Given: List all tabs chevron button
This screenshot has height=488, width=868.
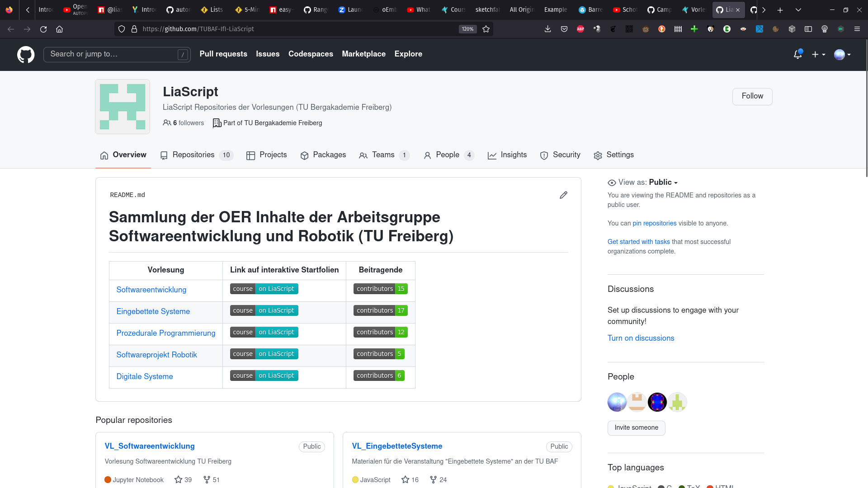Looking at the screenshot, I should click(x=798, y=9).
